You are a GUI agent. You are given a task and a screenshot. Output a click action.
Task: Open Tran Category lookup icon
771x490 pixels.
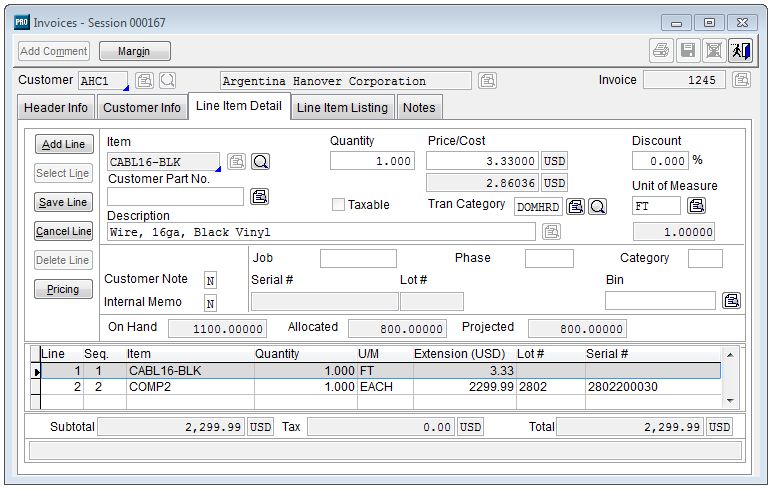[575, 206]
